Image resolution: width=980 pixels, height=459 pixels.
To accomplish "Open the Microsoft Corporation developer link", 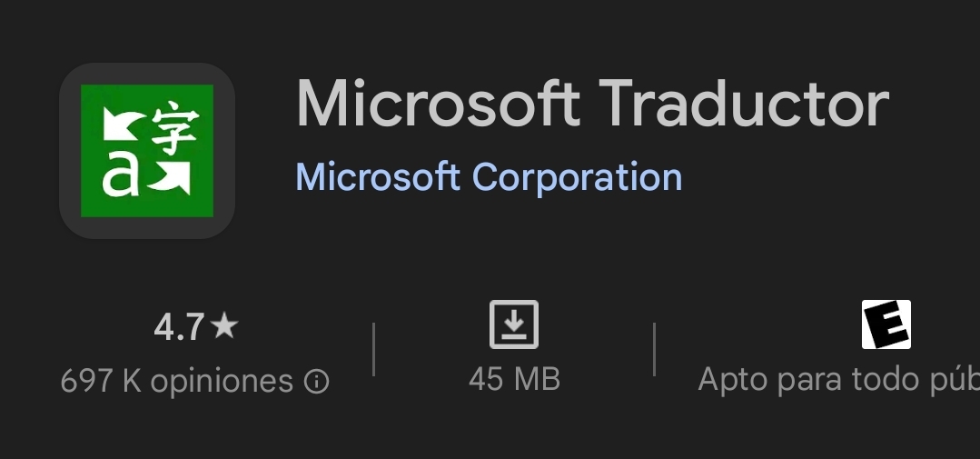I will click(489, 177).
